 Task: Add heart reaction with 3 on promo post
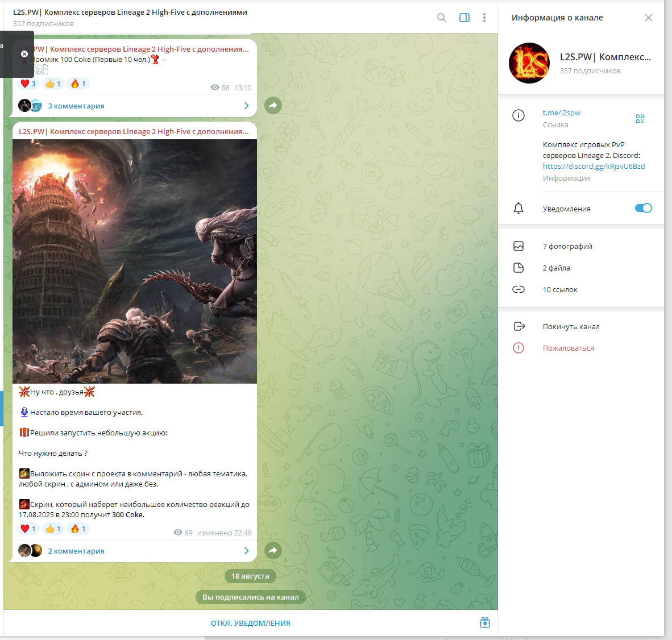tap(28, 84)
